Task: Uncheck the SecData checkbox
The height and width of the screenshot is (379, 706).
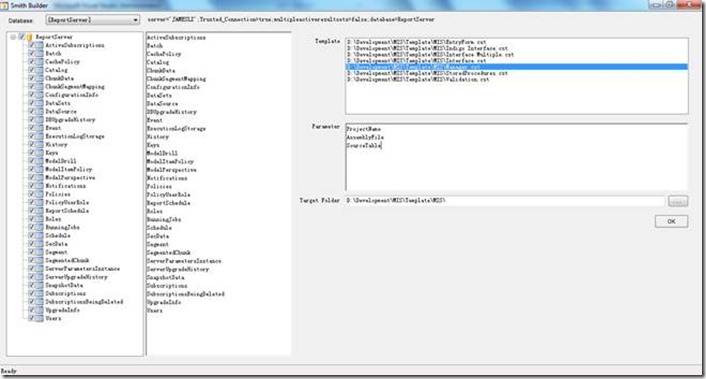Action: coord(32,244)
